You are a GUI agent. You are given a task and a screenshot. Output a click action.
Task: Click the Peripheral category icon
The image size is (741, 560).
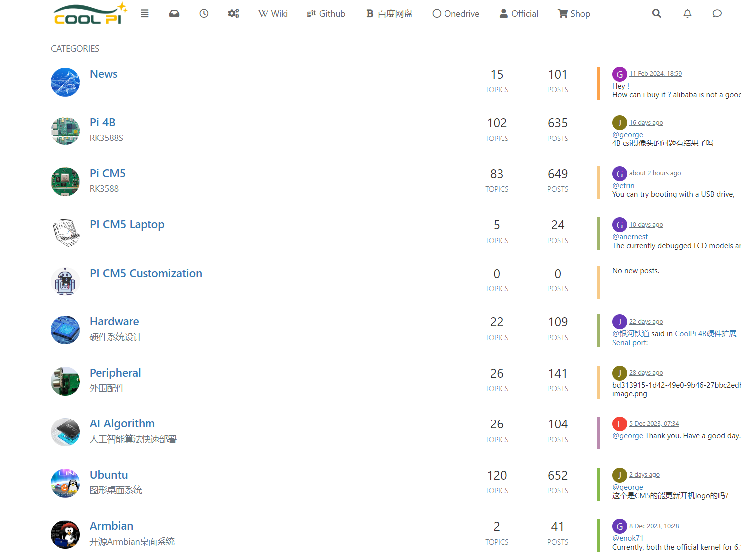click(65, 381)
